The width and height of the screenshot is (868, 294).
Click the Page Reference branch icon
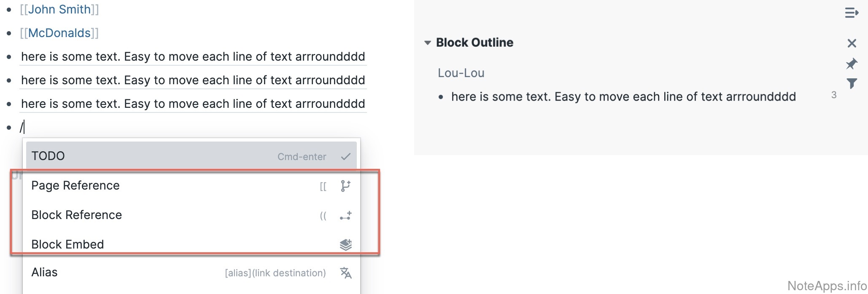[x=345, y=186]
